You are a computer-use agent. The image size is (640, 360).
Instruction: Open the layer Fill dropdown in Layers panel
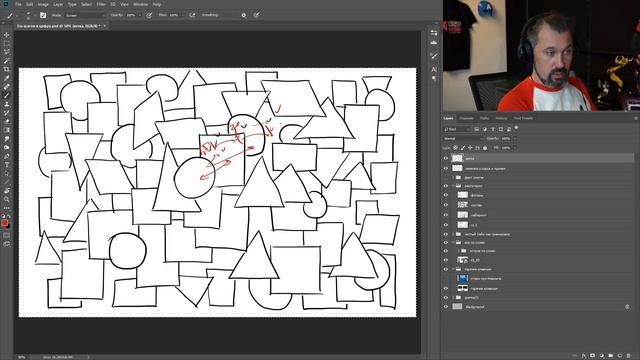514,148
